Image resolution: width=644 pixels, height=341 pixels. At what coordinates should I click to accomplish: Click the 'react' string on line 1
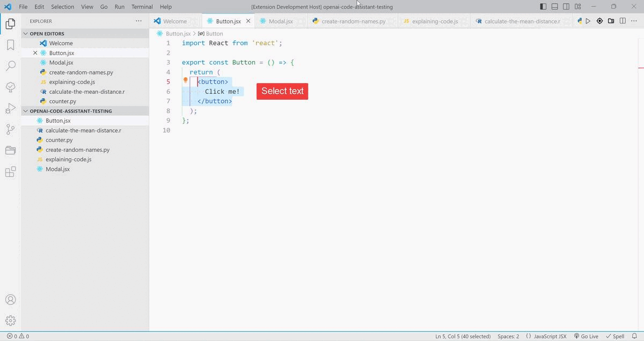[265, 43]
